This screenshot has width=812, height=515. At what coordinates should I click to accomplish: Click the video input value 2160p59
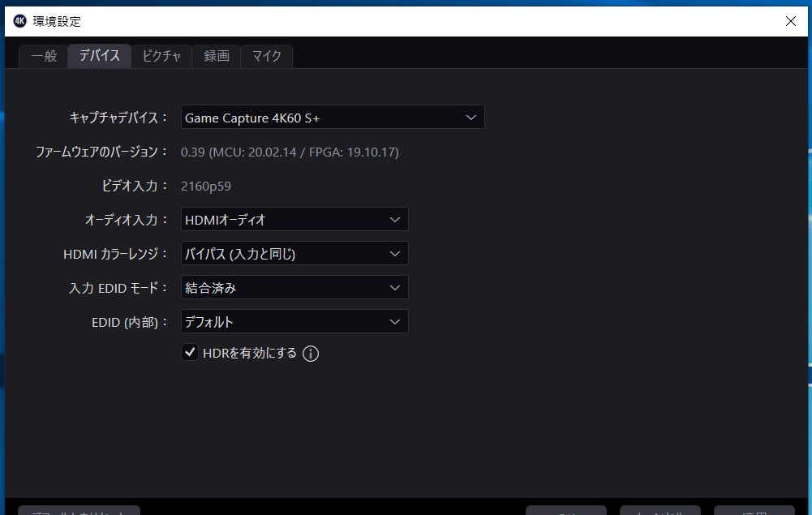click(206, 187)
